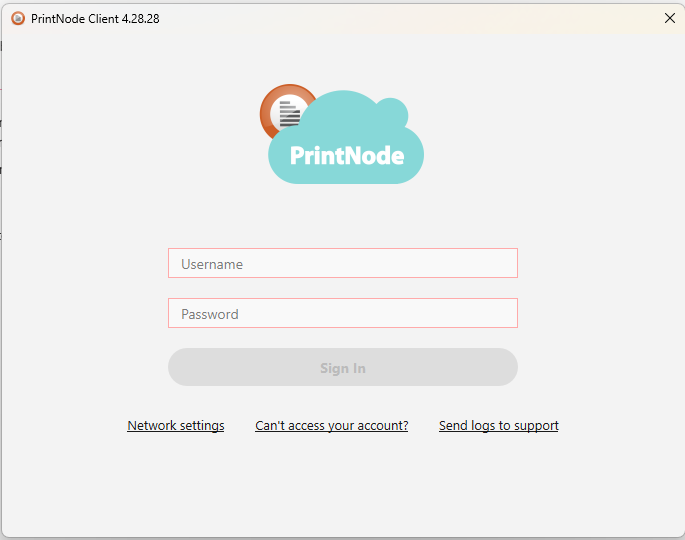
Task: Click the PrintNode Client 4.28.28 window title
Action: [95, 18]
